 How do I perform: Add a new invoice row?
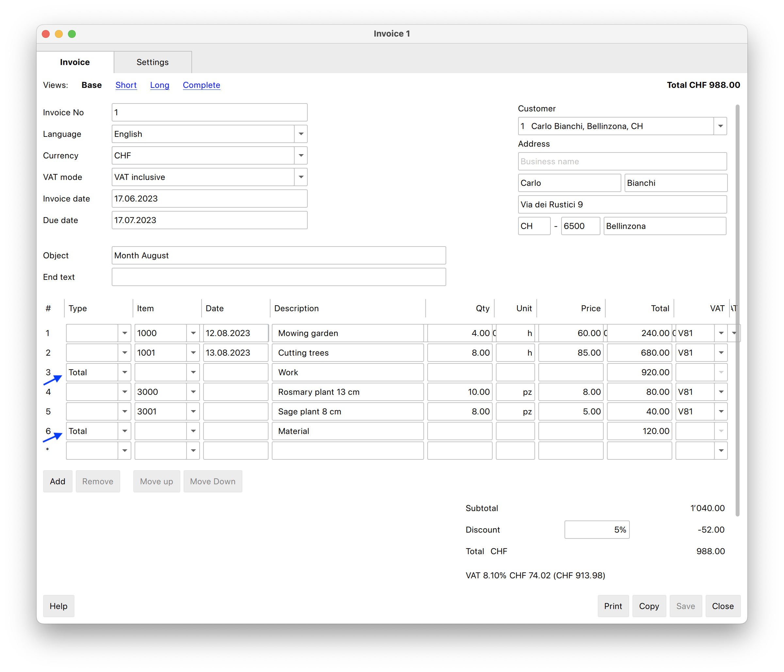pos(57,481)
